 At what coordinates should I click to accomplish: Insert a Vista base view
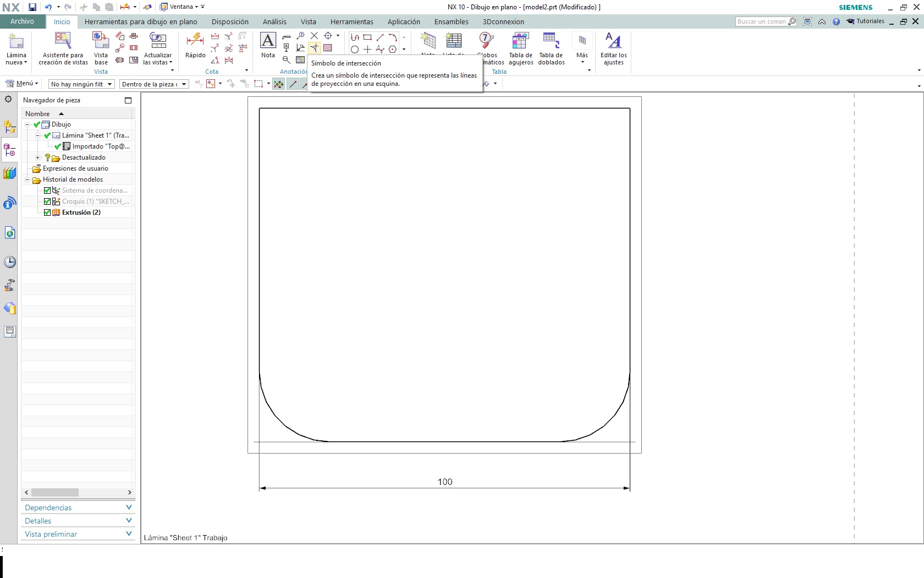point(101,49)
